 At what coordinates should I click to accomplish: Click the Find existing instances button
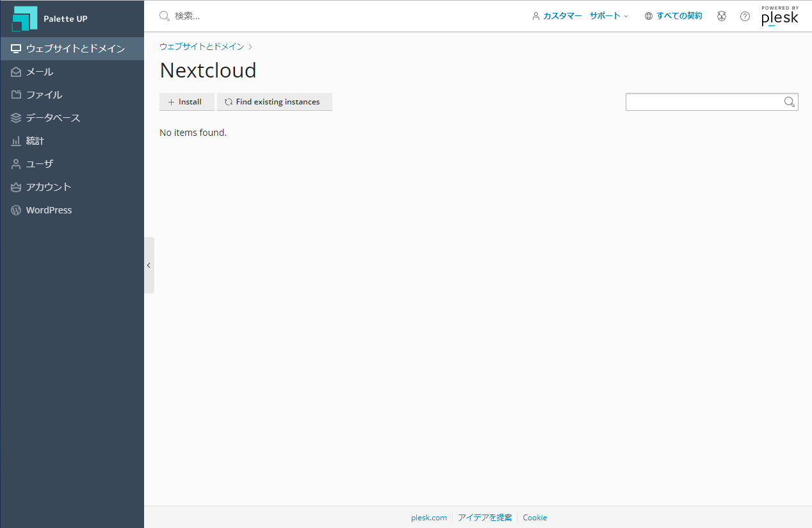tap(275, 102)
